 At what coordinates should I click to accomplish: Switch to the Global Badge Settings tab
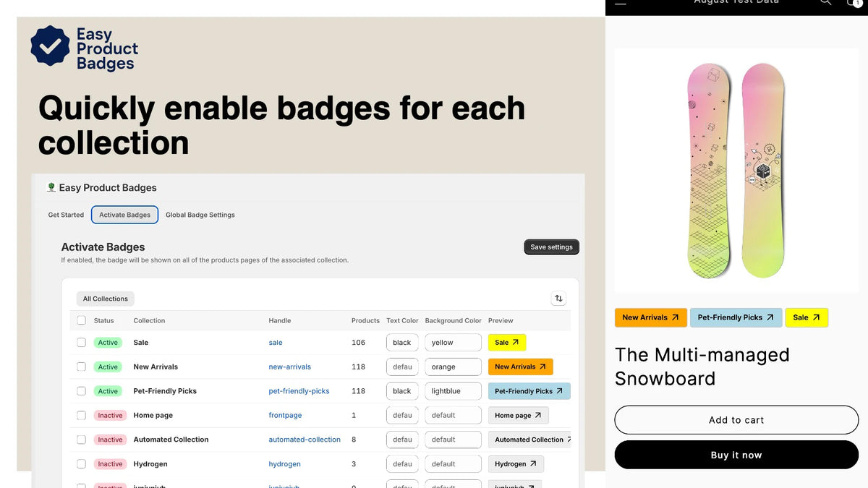(x=200, y=215)
